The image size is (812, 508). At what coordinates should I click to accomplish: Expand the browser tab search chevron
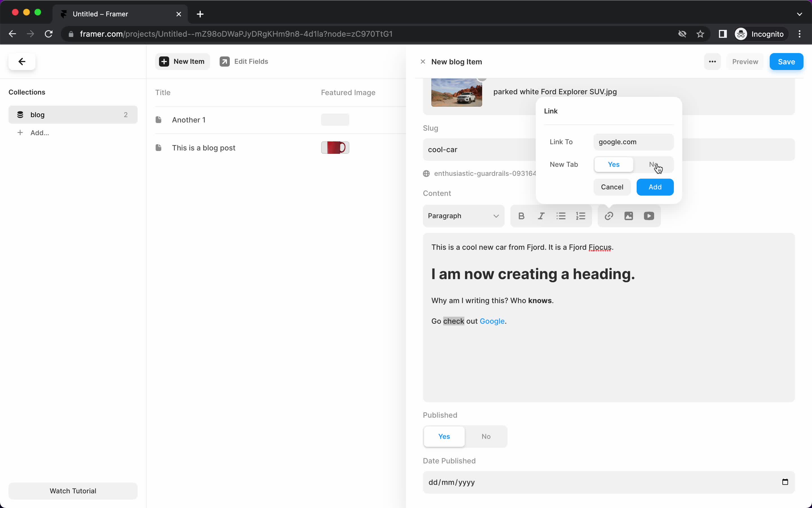coord(799,14)
